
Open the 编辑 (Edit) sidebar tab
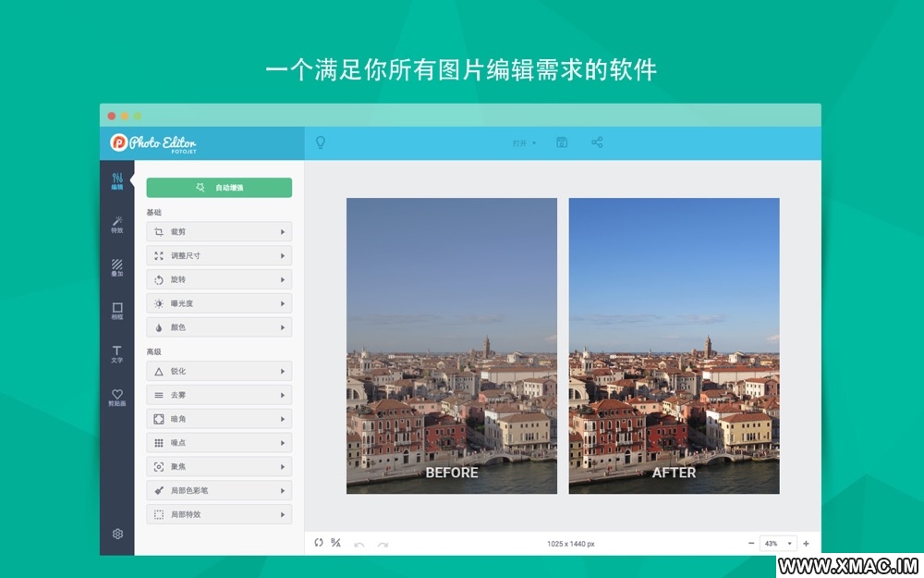(x=117, y=181)
